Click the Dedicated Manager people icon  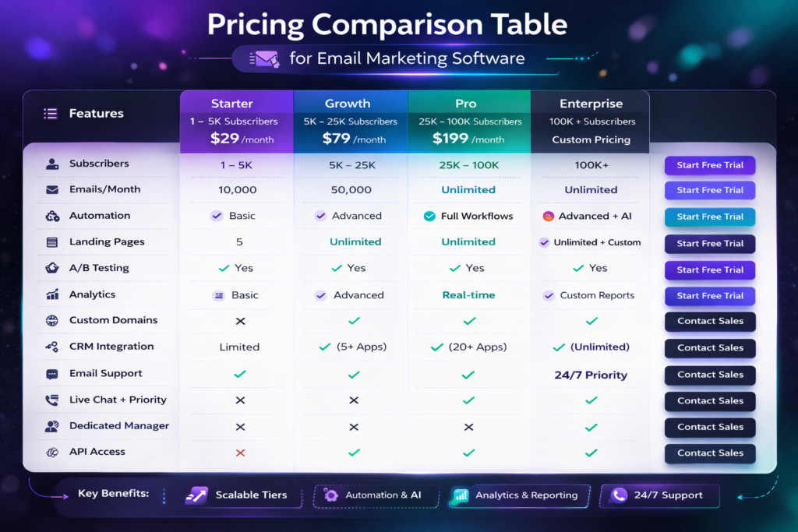[x=52, y=427]
